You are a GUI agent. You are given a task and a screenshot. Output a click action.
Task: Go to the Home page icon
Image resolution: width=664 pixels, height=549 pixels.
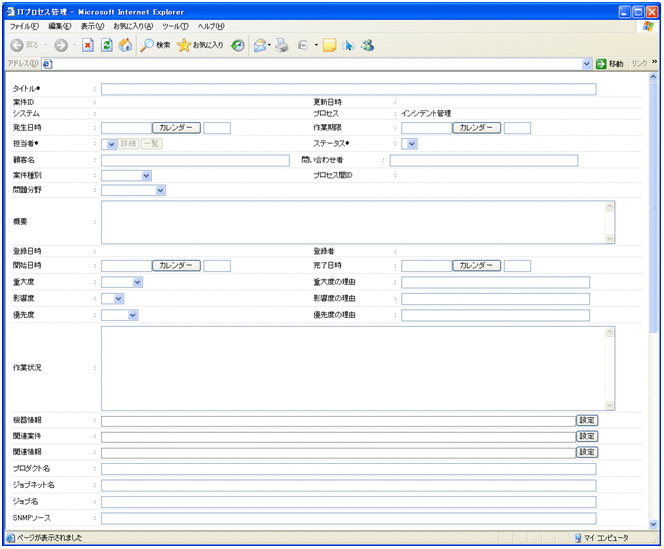click(x=125, y=46)
